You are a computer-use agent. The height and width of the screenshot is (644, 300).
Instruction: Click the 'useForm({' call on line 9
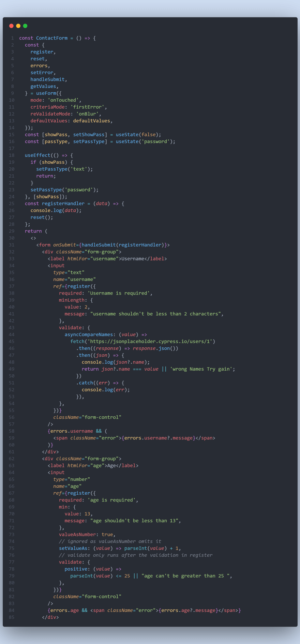coord(49,93)
